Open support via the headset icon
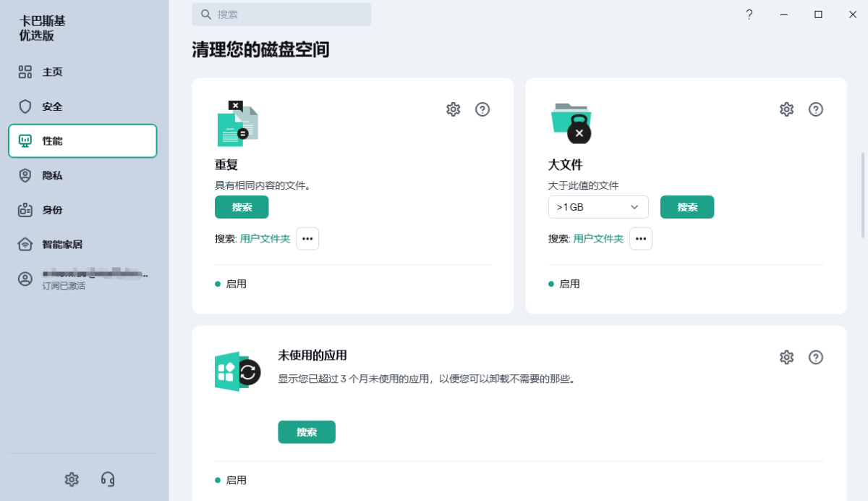The image size is (868, 501). coord(108,479)
